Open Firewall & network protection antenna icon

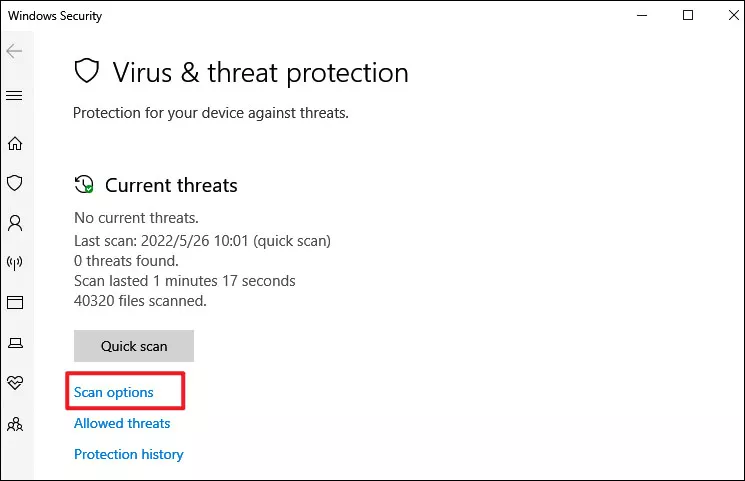[15, 262]
